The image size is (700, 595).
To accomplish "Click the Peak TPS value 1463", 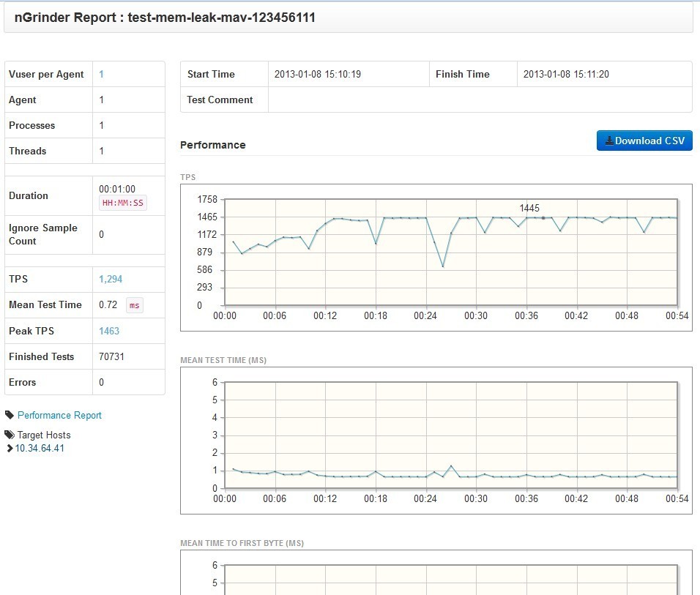I will 109,331.
